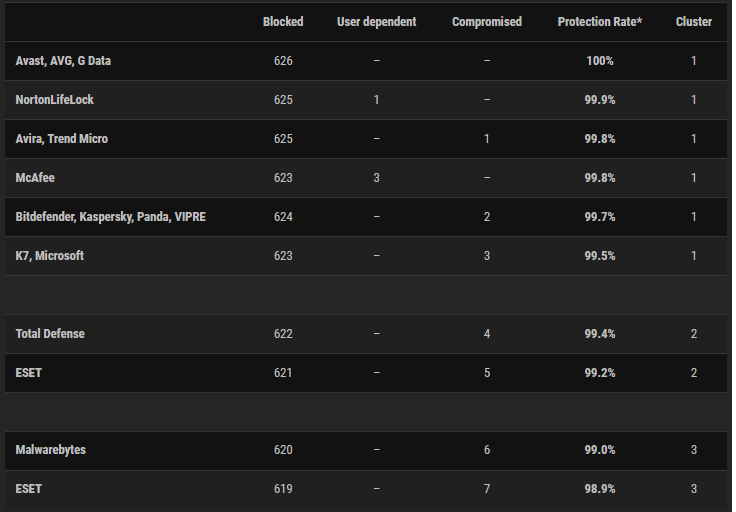Select the Avira, Trend Micro row label
The image size is (736, 512).
61,139
